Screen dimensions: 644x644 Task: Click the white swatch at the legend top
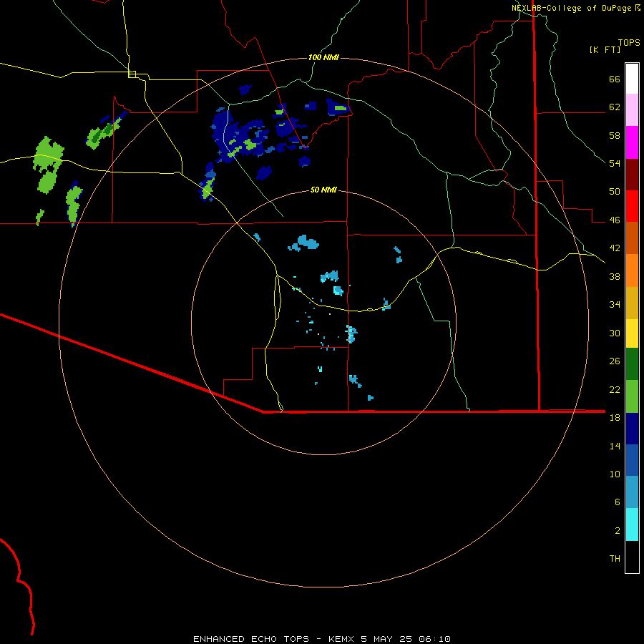click(632, 79)
